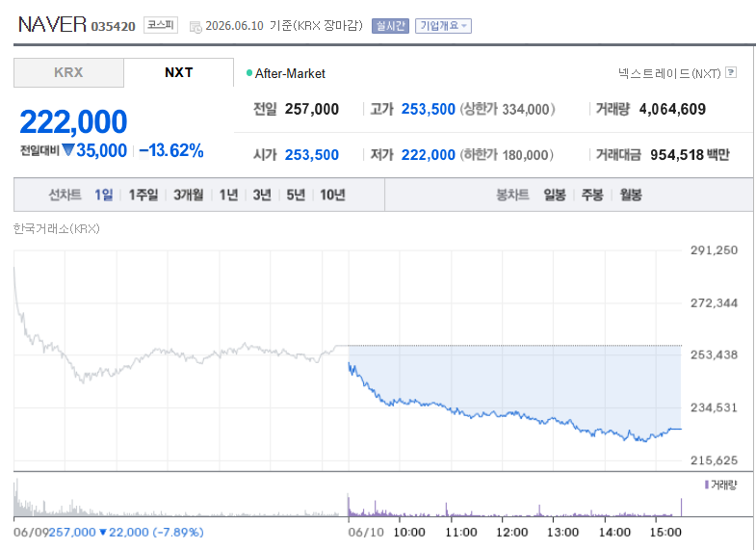This screenshot has height=550, width=756.
Task: Click the 넥스트레이드(NXT) label
Action: click(669, 73)
